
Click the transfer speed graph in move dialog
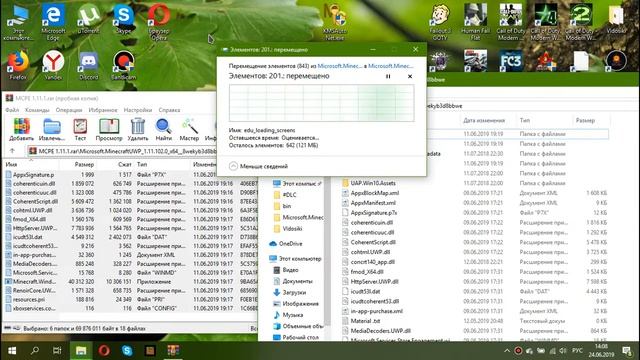tap(322, 103)
